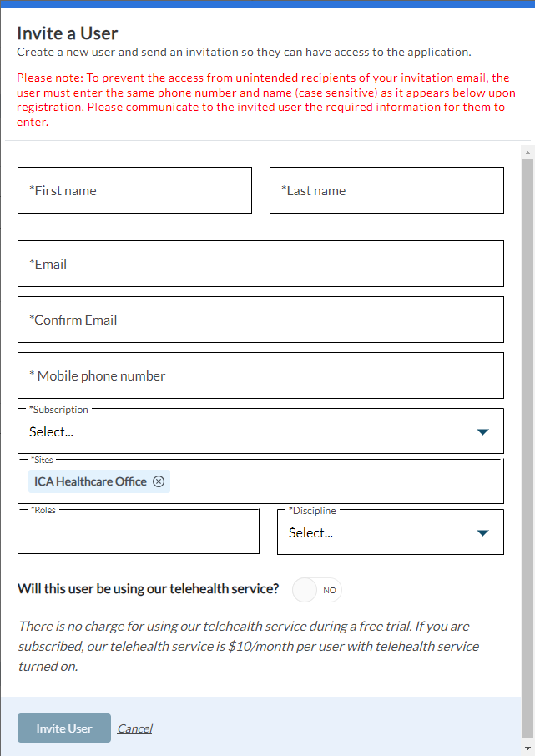Click the Sites field empty area
Image resolution: width=535 pixels, height=756 pixels.
point(334,481)
